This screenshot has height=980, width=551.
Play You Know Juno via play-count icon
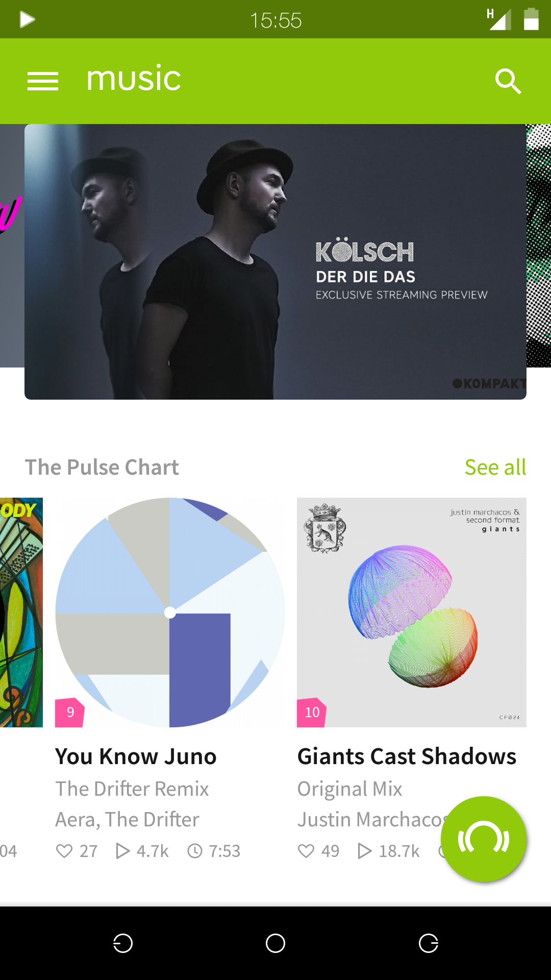click(123, 851)
